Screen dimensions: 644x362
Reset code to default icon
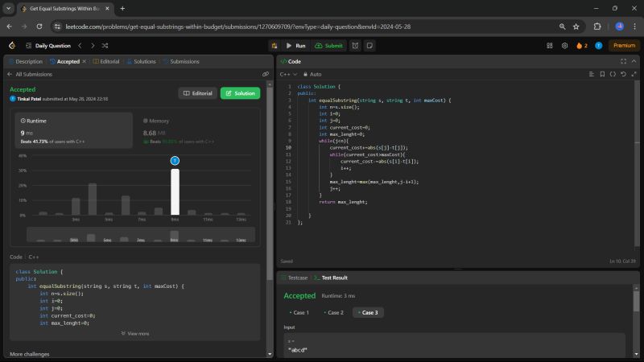[x=622, y=74]
